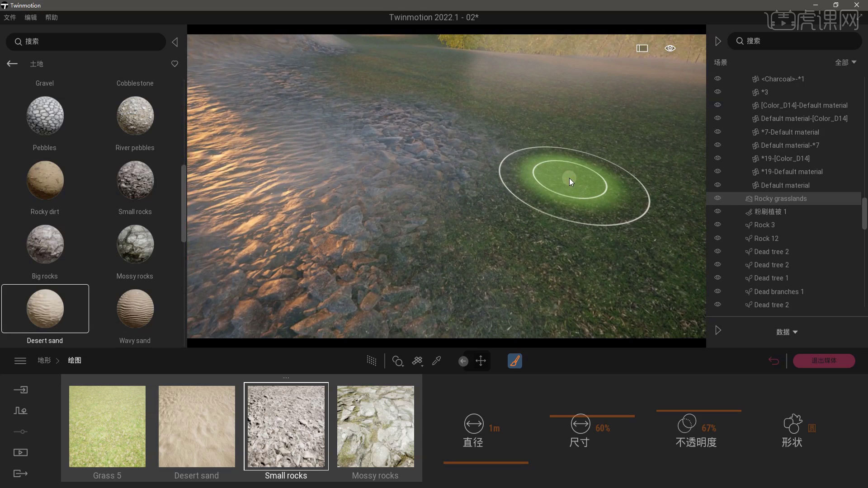Click the eyedropper material picker icon

click(x=437, y=361)
